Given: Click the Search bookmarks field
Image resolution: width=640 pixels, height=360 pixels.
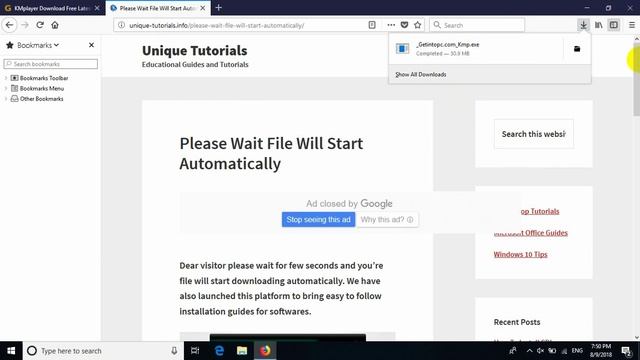Looking at the screenshot, I should click(x=51, y=64).
